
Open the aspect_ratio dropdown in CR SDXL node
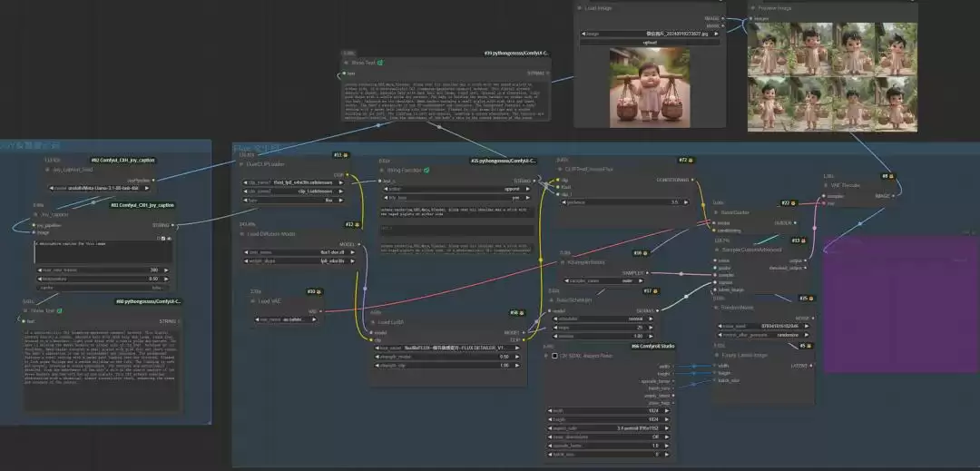tap(610, 428)
